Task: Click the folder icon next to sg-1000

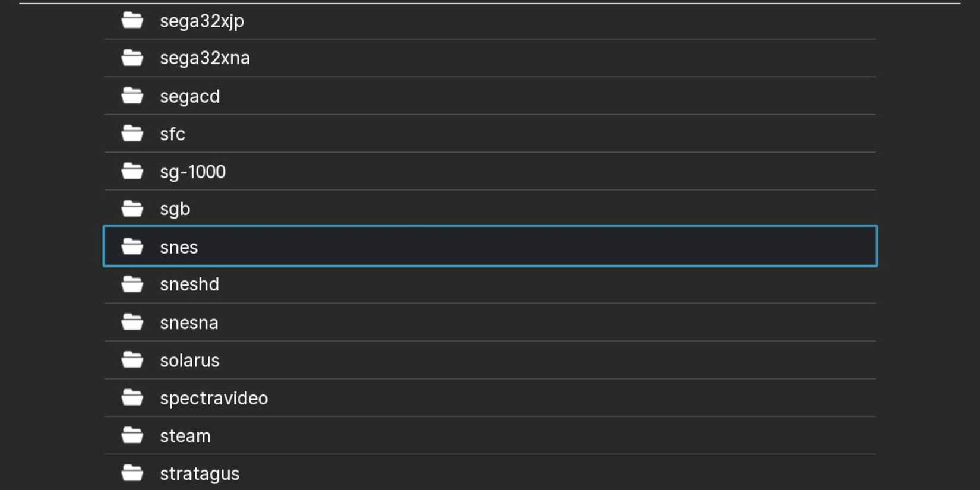Action: (x=132, y=171)
